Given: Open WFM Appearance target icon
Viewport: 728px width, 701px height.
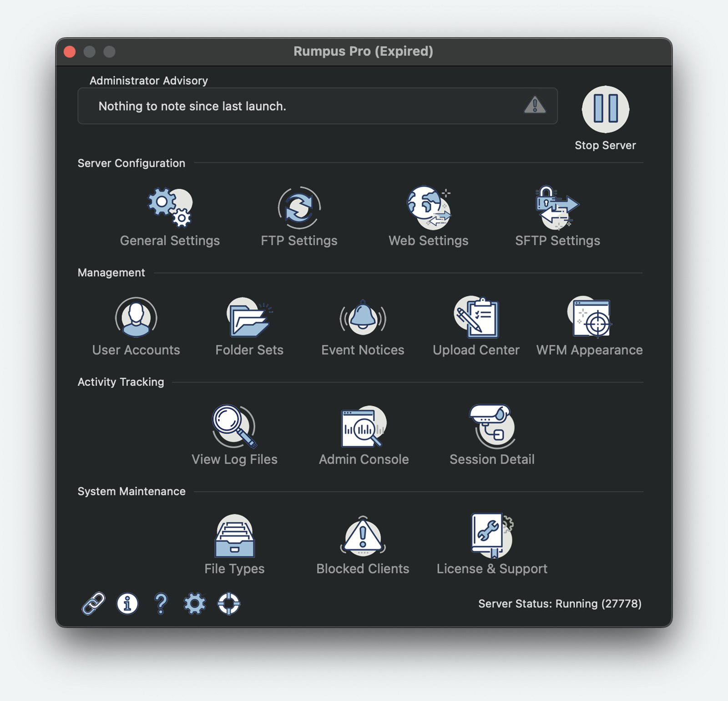Looking at the screenshot, I should tap(589, 317).
